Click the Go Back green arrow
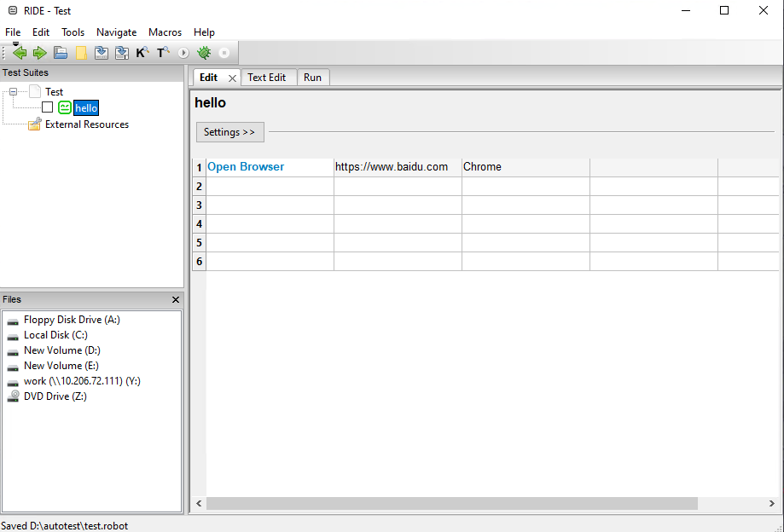This screenshot has height=532, width=784. point(20,53)
